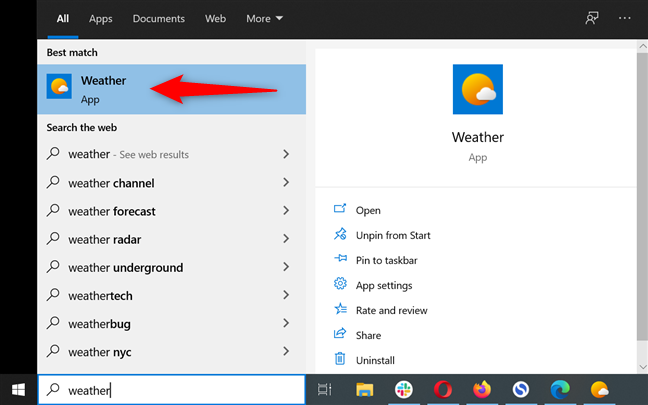
Task: Click the Unpin from Start icon
Action: click(x=340, y=234)
